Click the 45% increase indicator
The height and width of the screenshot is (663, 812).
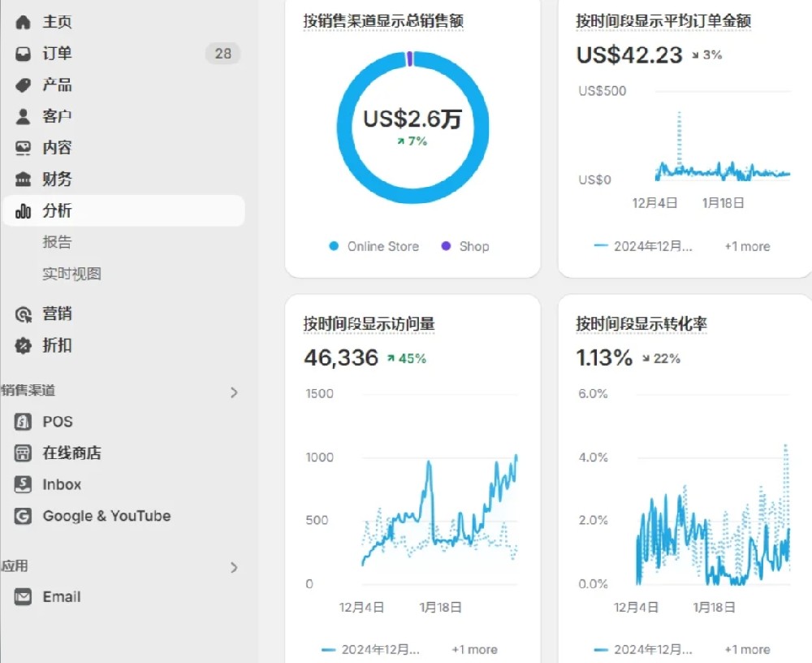pos(407,358)
